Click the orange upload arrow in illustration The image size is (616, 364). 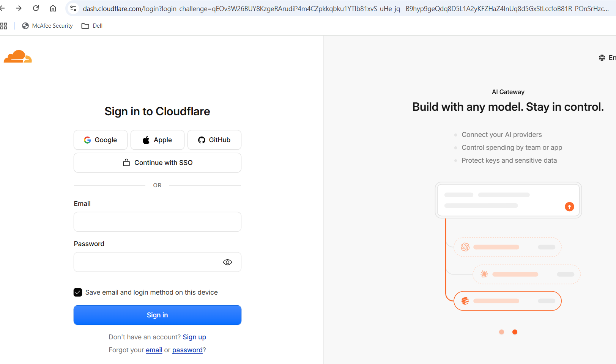tap(569, 207)
